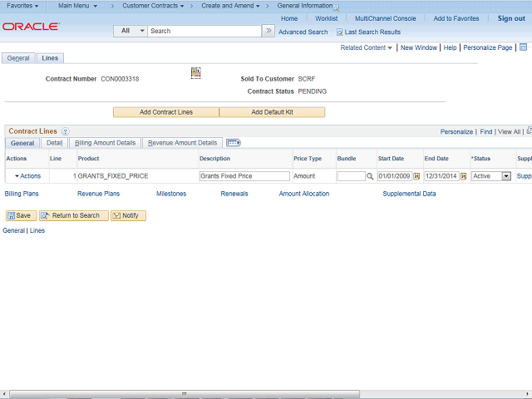Click the Start Date field 01/01/2009
Screen dimensions: 532x399
(x=395, y=176)
